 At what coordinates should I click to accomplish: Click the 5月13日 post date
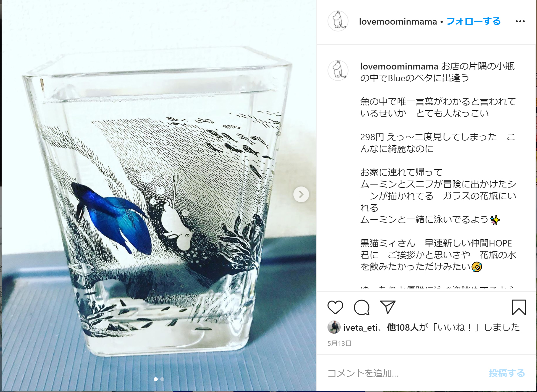point(339,343)
